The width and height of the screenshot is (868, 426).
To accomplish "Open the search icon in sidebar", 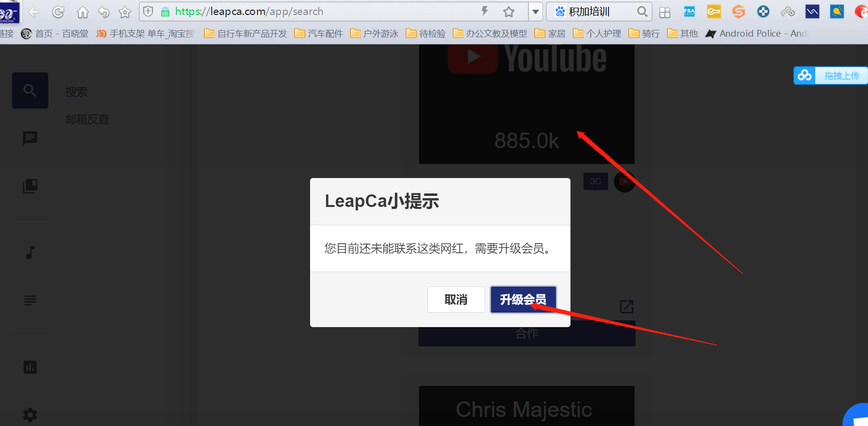I will [x=30, y=90].
